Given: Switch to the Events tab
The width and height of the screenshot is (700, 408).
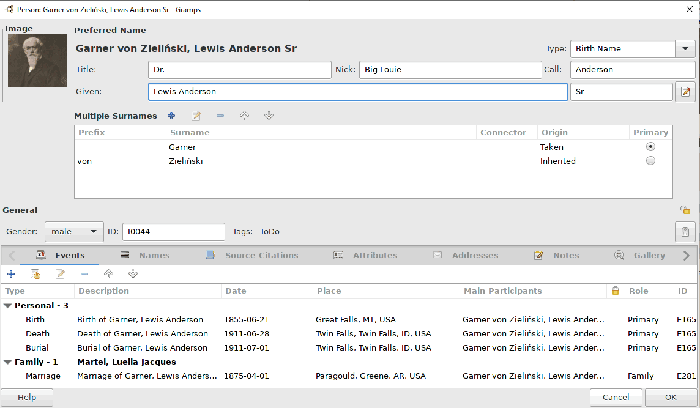Looking at the screenshot, I should coord(60,255).
